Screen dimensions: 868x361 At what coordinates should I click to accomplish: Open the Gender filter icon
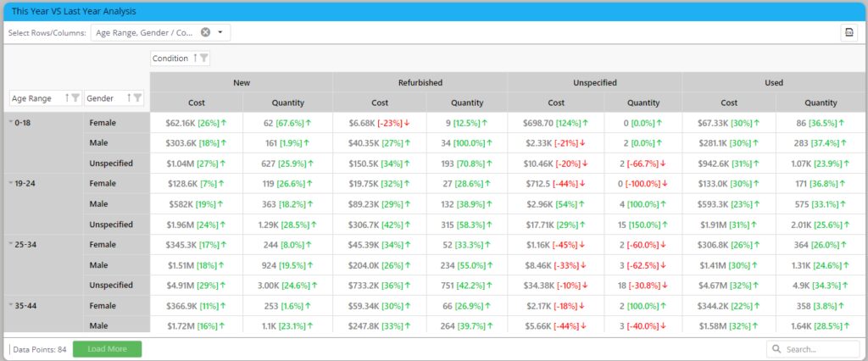point(137,98)
